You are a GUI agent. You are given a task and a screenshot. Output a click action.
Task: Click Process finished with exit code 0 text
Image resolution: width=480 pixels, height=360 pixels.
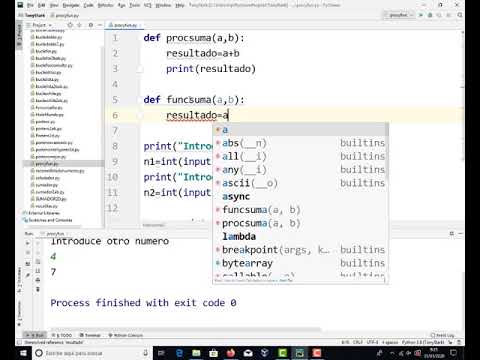(x=143, y=303)
